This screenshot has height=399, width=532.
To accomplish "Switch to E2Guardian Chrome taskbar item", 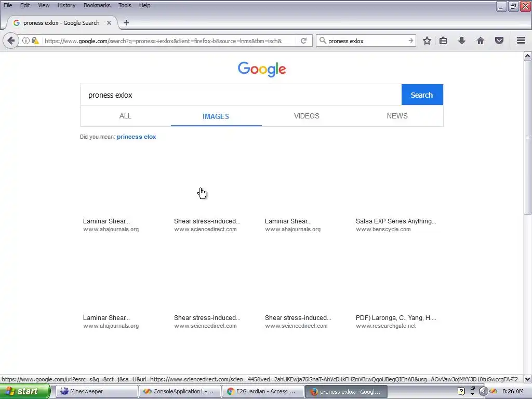I will [263, 392].
